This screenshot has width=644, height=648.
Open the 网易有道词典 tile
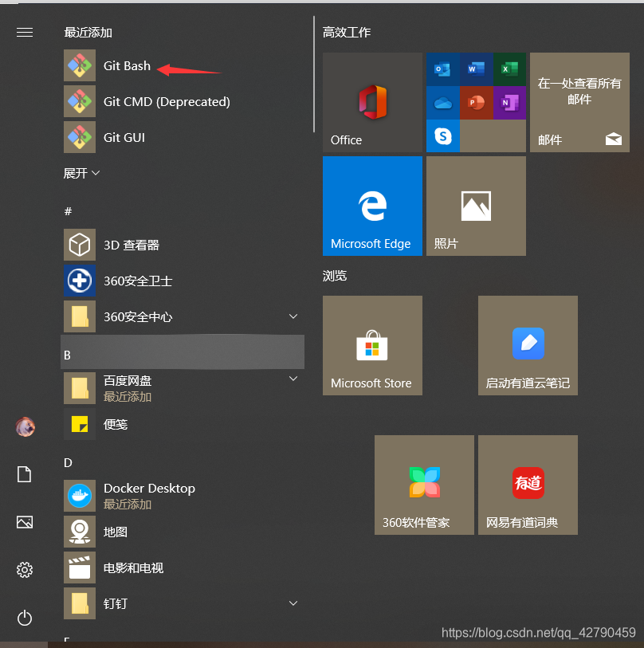point(528,485)
